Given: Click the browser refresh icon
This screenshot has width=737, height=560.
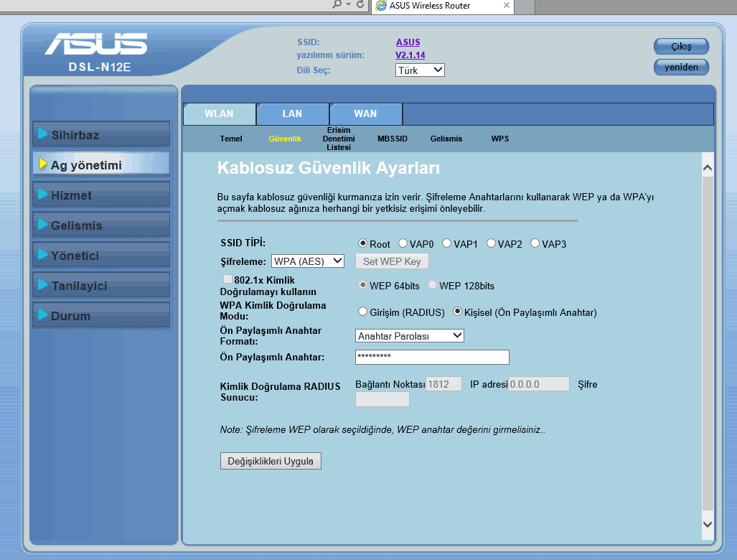Looking at the screenshot, I should click(360, 5).
